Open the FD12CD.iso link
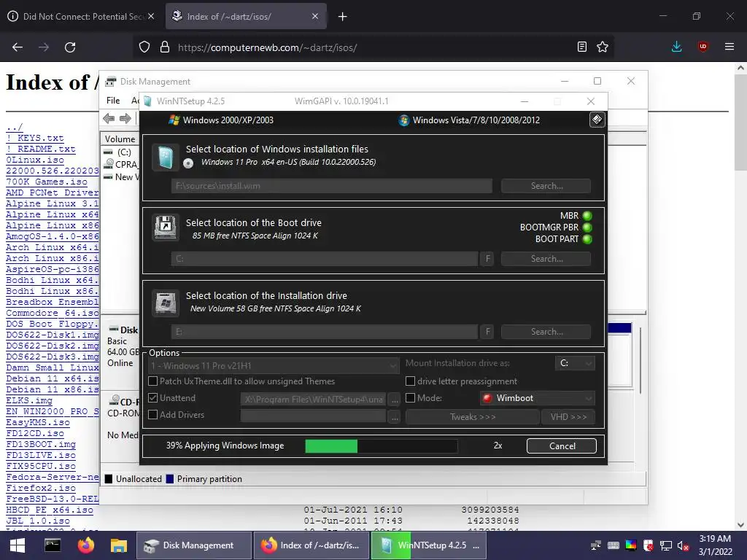747x560 pixels. [35, 433]
